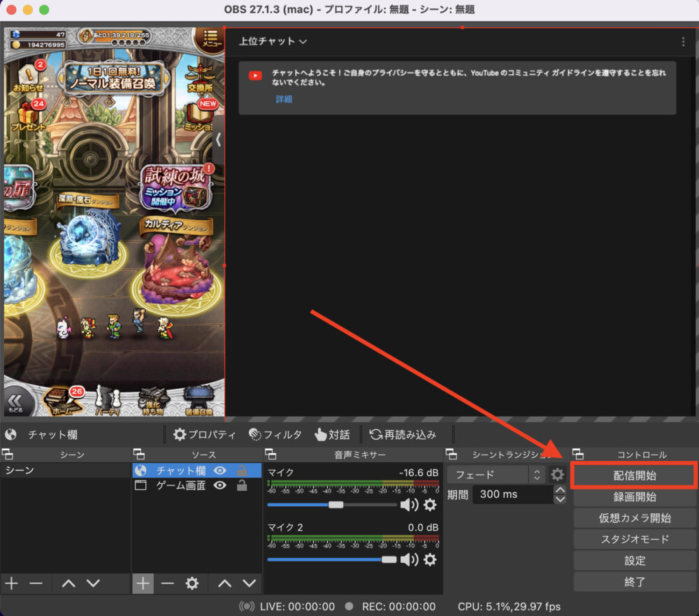Start streaming with 配信開始
Image resolution: width=699 pixels, height=616 pixels.
pyautogui.click(x=635, y=475)
